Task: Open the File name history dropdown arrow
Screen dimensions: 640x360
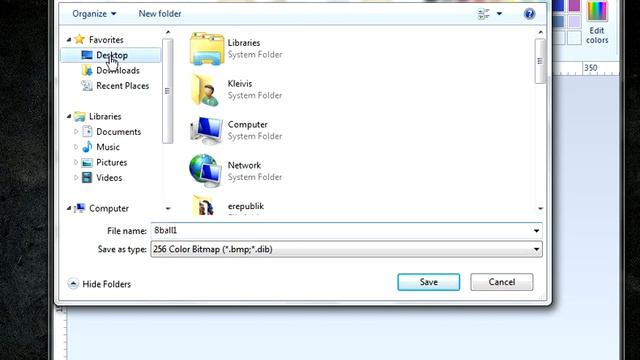Action: coord(536,231)
